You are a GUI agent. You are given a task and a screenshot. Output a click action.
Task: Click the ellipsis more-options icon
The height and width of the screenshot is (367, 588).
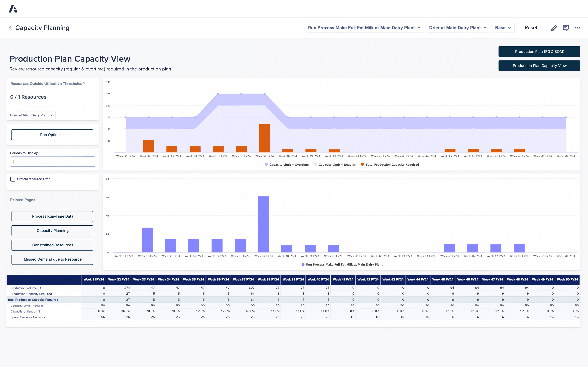point(578,28)
